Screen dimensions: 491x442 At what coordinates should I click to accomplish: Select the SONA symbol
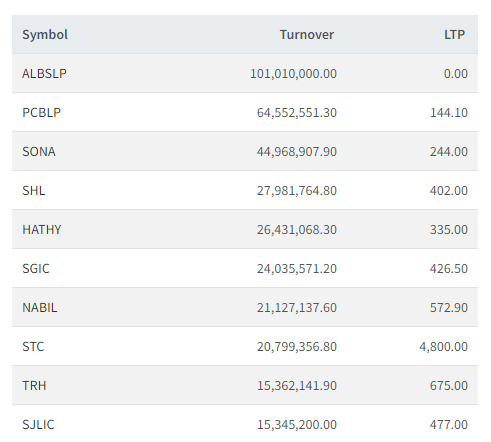tap(39, 152)
